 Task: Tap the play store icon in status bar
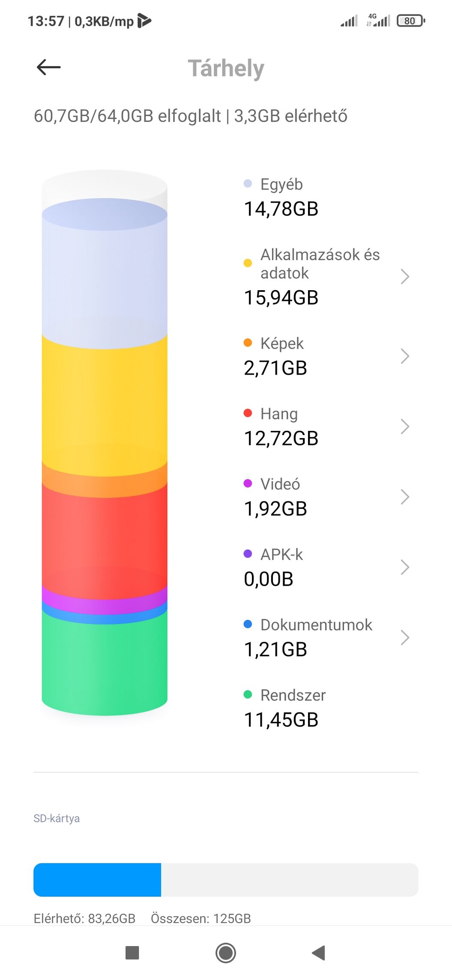(x=144, y=21)
